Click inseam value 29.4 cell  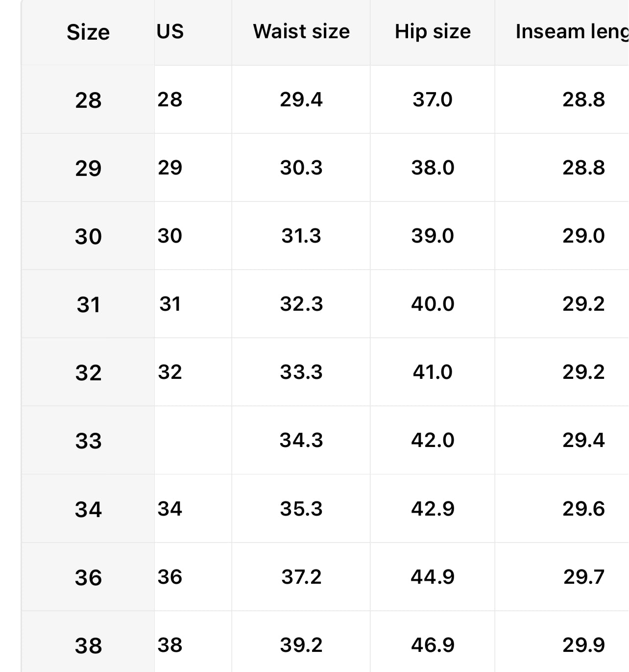click(583, 440)
